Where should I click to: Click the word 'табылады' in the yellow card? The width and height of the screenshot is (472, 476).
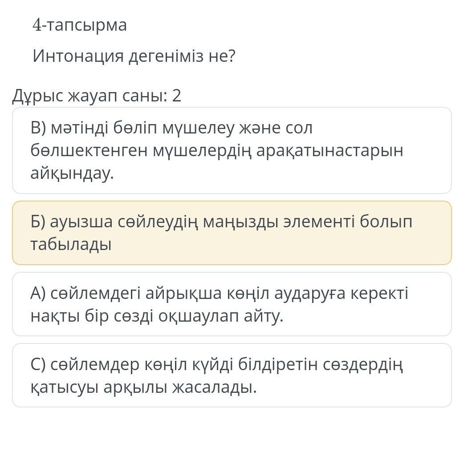tap(71, 244)
